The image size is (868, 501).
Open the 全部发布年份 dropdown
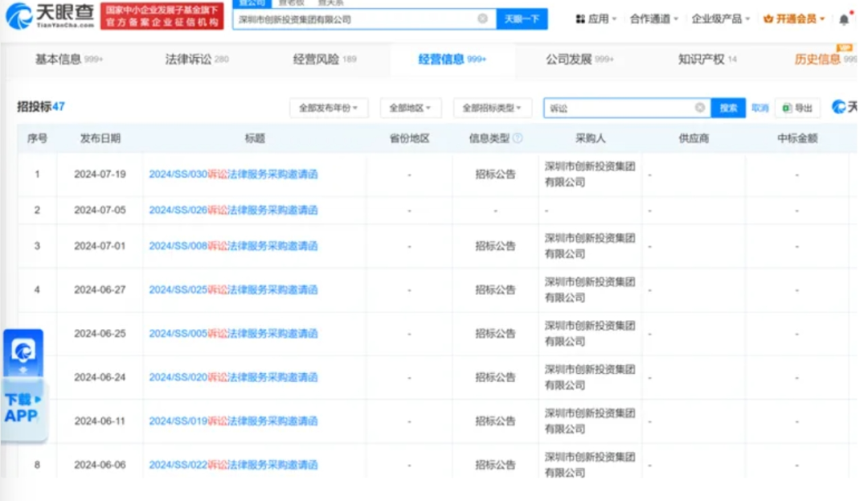click(x=327, y=107)
